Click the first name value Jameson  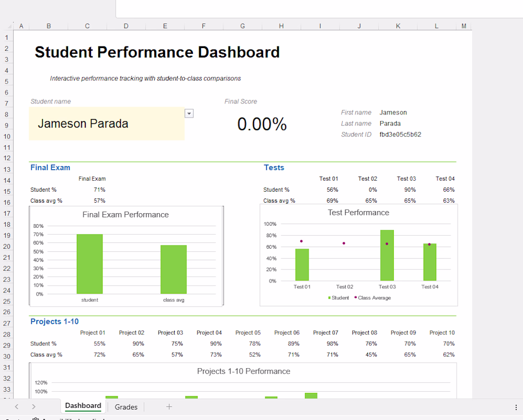(x=393, y=113)
